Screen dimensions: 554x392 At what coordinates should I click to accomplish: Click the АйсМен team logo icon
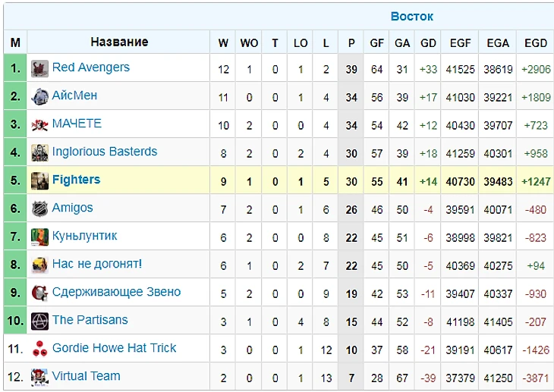[x=40, y=96]
